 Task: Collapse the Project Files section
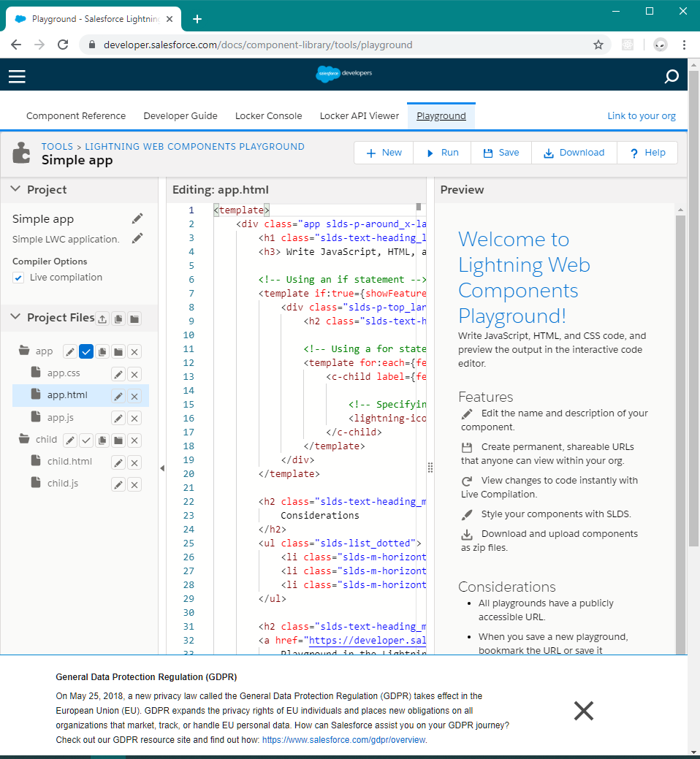coord(15,317)
